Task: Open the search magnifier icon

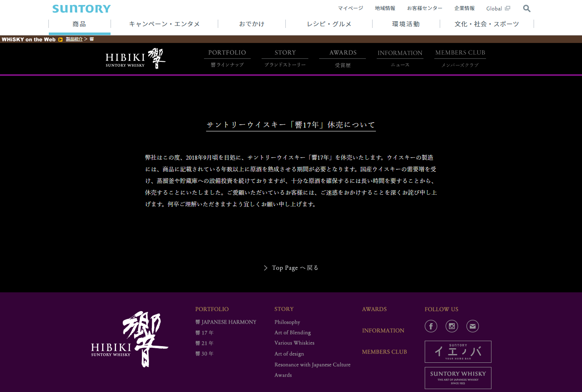Action: tap(527, 8)
